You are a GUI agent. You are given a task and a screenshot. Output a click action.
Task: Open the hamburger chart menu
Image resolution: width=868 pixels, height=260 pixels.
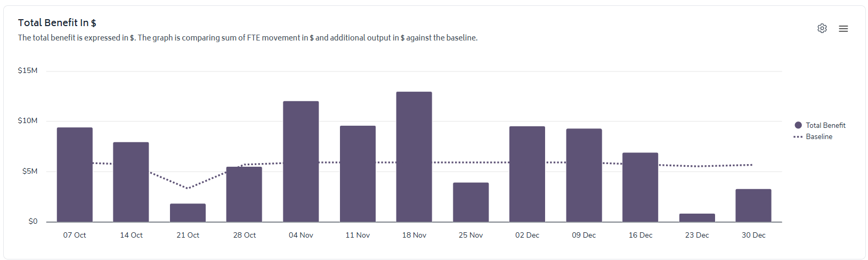pos(843,29)
